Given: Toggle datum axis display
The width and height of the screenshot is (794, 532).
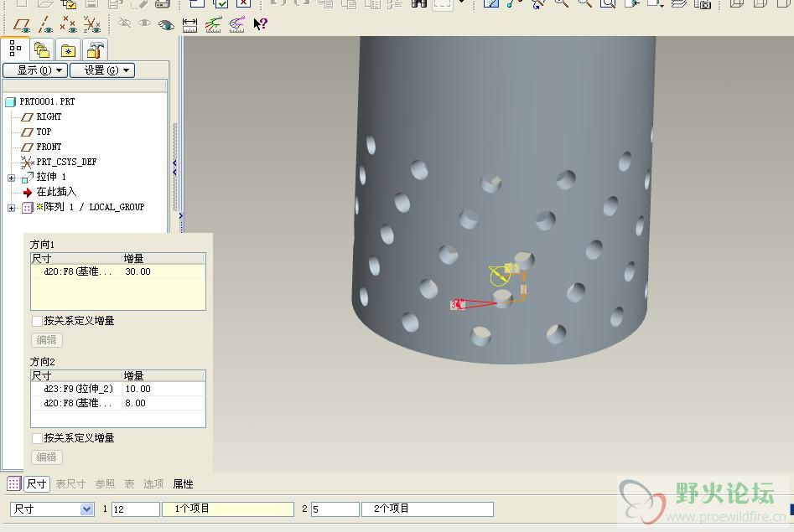Looking at the screenshot, I should click(45, 24).
